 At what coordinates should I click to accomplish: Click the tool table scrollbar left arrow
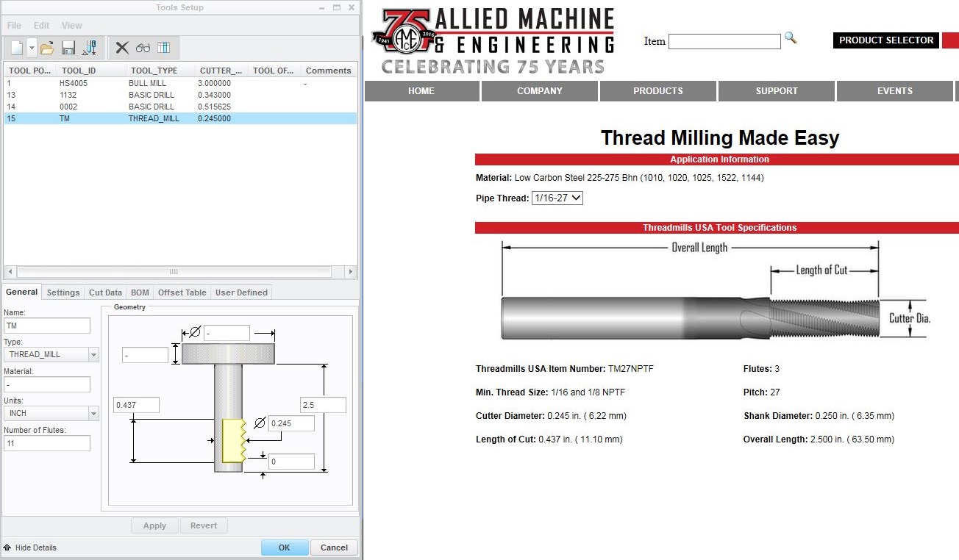coord(10,271)
